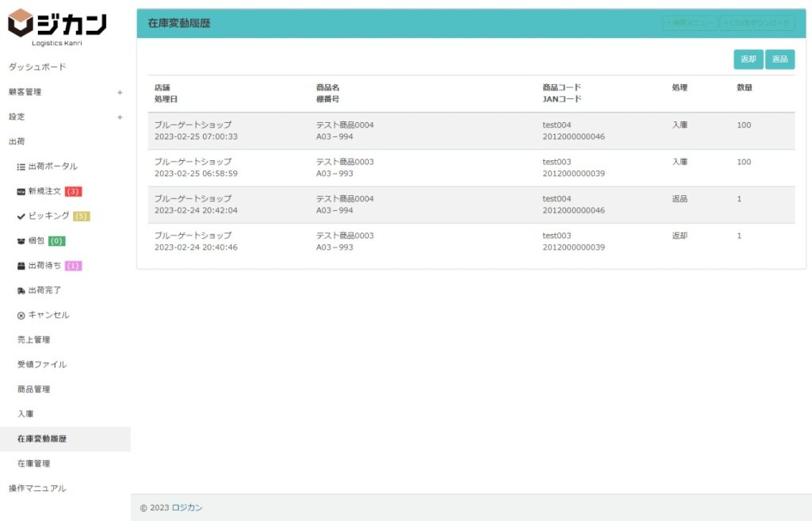812x521 pixels.
Task: Click the open box icon beside 梱包
Action: coord(21,241)
